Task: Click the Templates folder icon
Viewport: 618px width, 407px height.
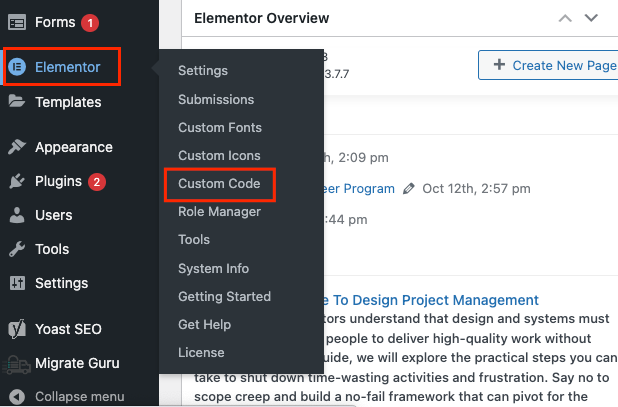Action: pos(17,101)
